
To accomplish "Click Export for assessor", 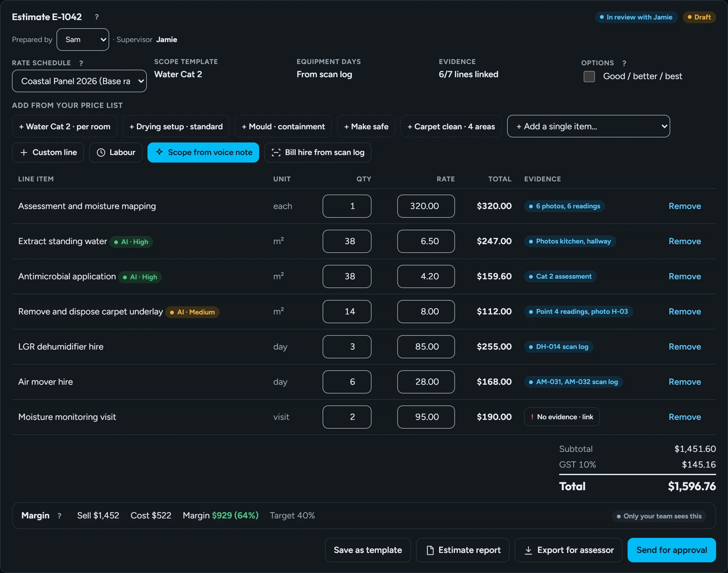I will [568, 550].
